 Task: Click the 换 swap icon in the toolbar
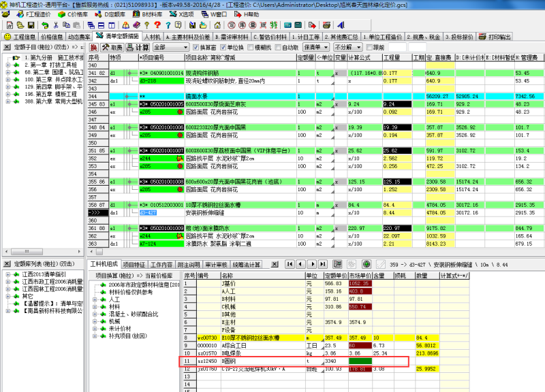[x=94, y=48]
